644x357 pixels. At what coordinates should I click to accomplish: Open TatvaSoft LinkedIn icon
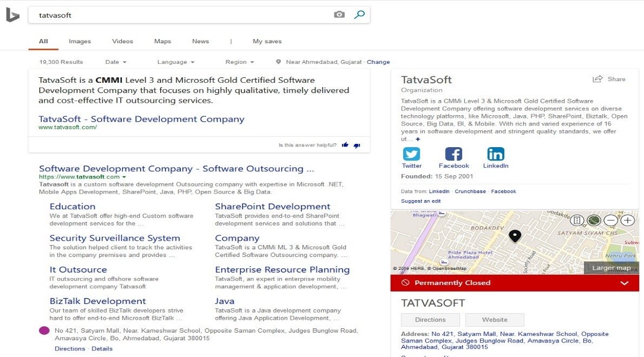tap(496, 154)
